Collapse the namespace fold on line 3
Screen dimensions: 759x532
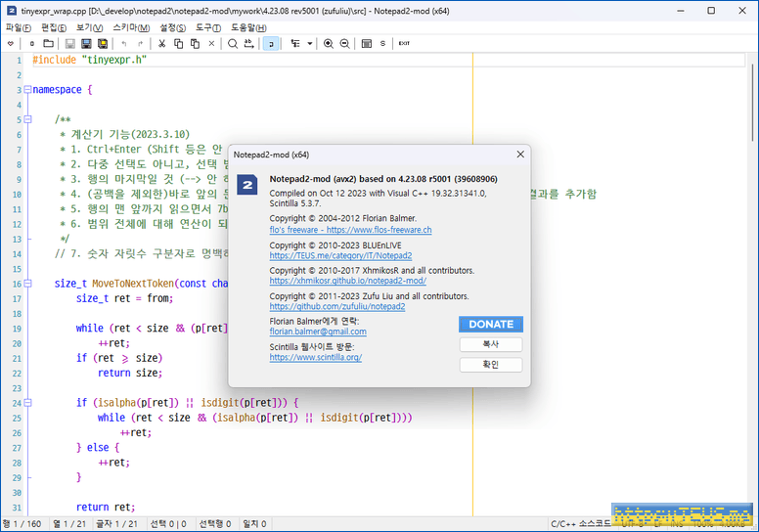(x=27, y=90)
